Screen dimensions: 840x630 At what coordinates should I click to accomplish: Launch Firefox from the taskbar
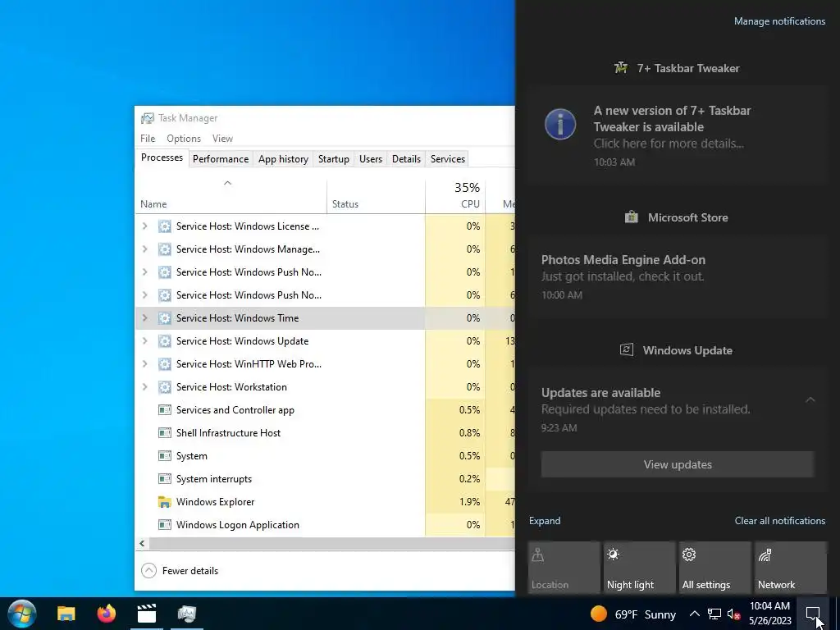tap(107, 614)
